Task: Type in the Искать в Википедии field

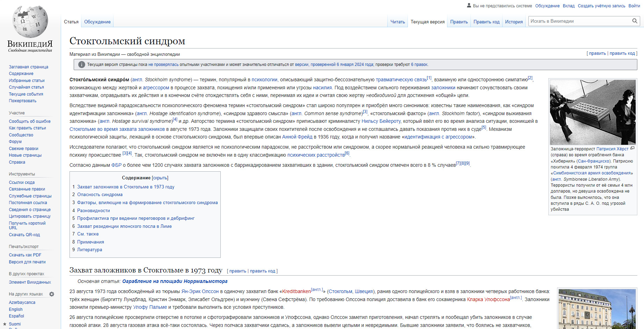Action: point(580,21)
